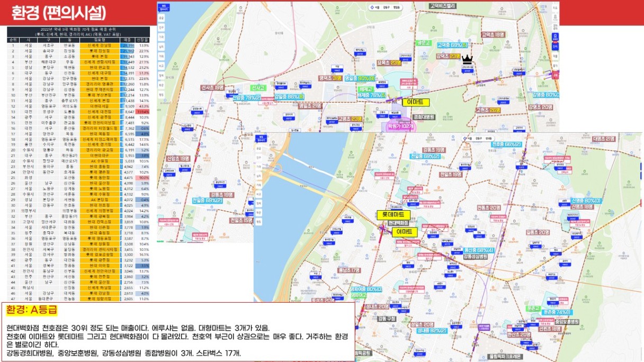Click the 둔촌중 74%(1) school label
Image resolution: width=644 pixels, height=362 pixels.
[556, 312]
